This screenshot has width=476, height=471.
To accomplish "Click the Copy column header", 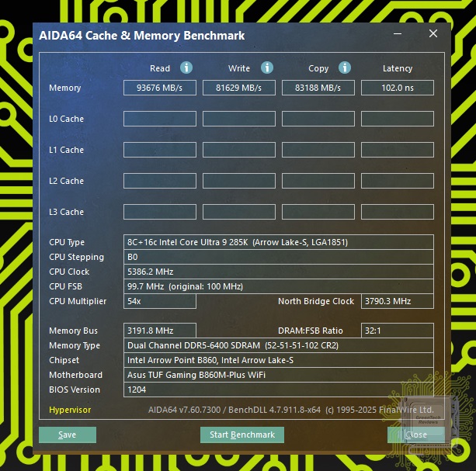I will 318,68.
